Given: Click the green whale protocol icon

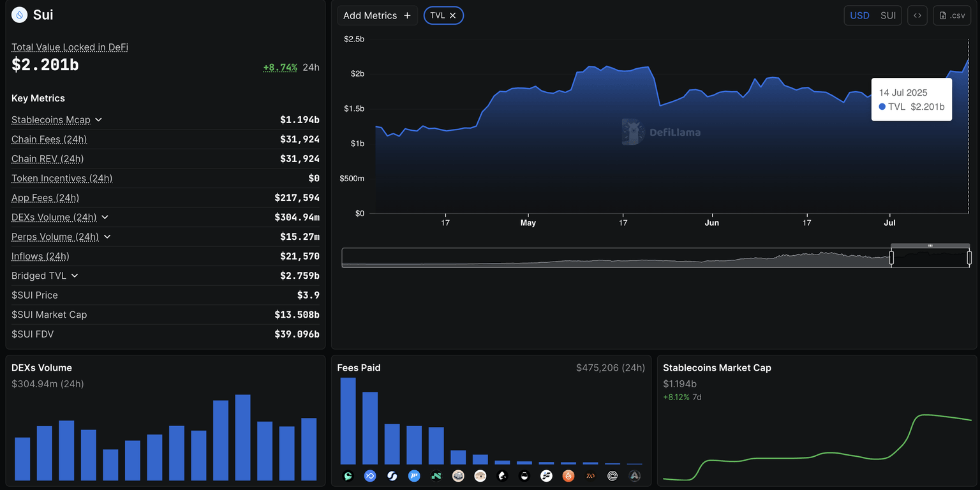Looking at the screenshot, I should click(x=348, y=475).
